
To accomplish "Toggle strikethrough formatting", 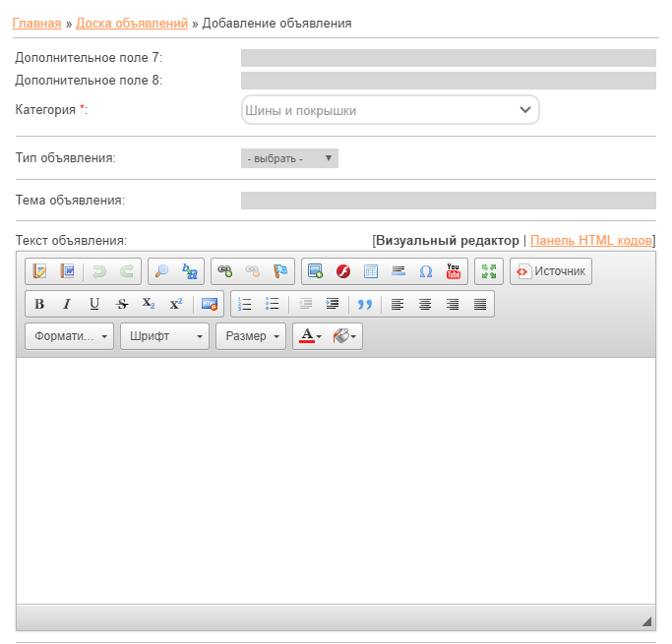I will [x=122, y=304].
